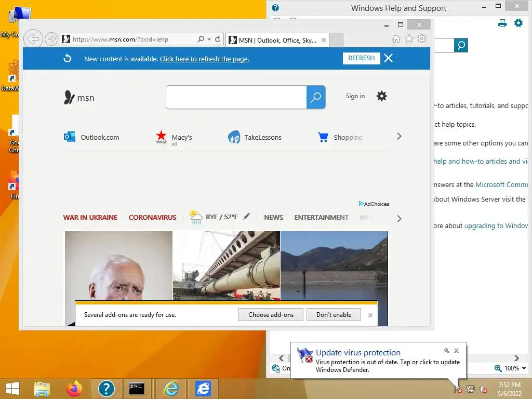Open the Windows Start button
The image size is (532, 399).
tap(12, 389)
